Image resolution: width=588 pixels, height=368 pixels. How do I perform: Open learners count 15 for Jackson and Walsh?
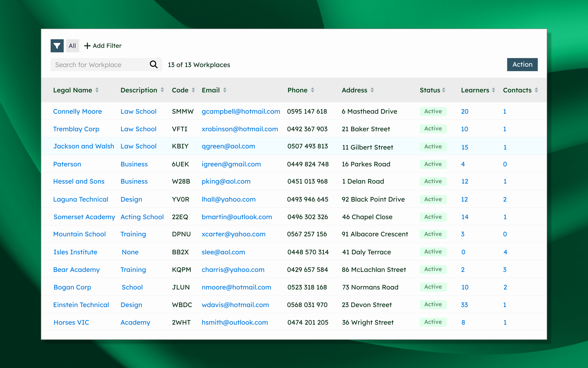(x=465, y=147)
